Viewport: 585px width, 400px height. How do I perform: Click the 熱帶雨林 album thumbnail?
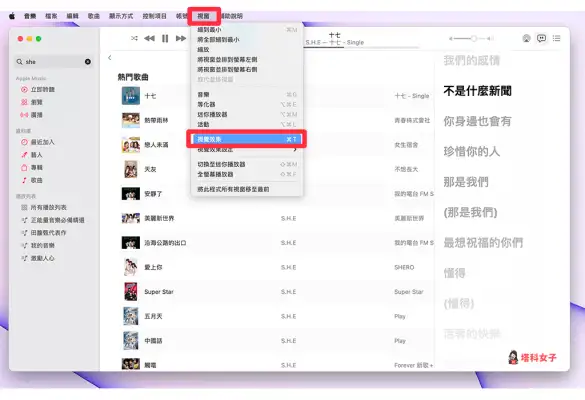pyautogui.click(x=131, y=120)
